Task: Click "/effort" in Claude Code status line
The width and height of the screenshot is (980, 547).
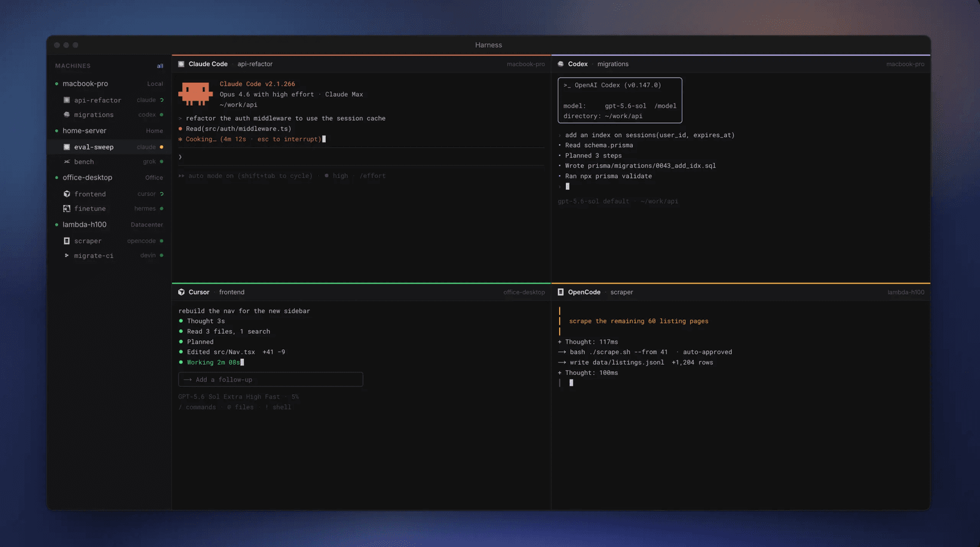Action: (x=372, y=176)
